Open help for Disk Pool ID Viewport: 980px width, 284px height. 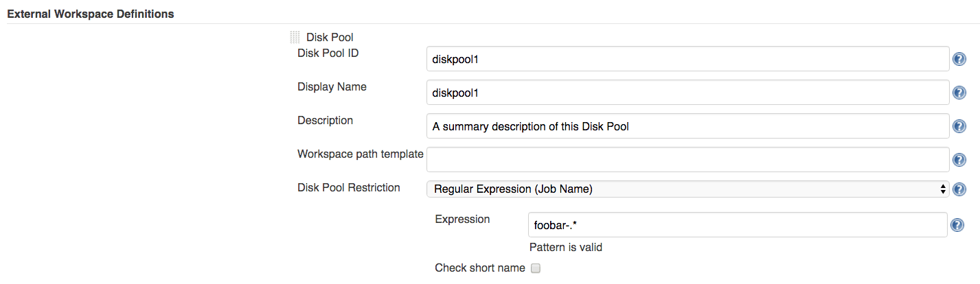click(x=959, y=60)
